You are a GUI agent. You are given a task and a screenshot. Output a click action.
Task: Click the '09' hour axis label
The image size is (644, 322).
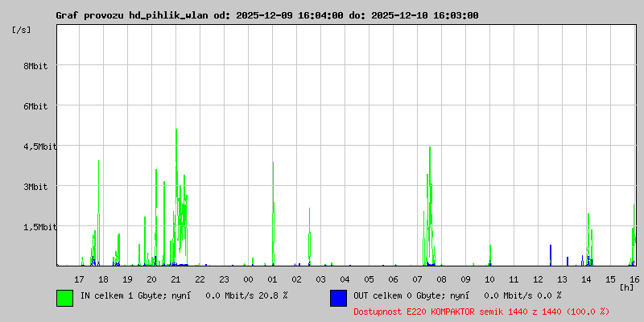[465, 279]
